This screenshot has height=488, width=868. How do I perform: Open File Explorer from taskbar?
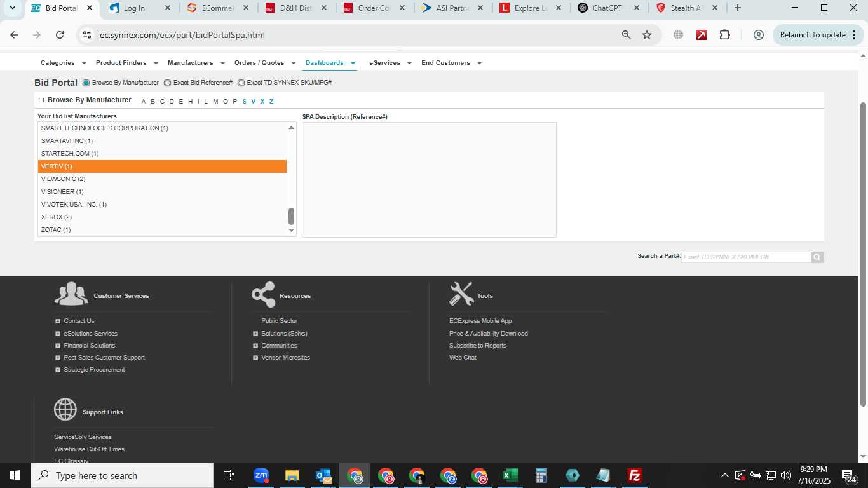(x=292, y=475)
